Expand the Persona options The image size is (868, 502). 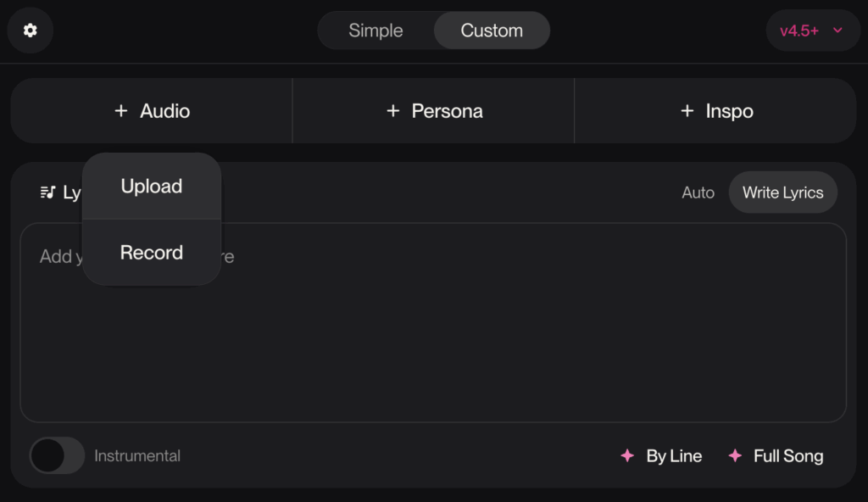(x=434, y=111)
